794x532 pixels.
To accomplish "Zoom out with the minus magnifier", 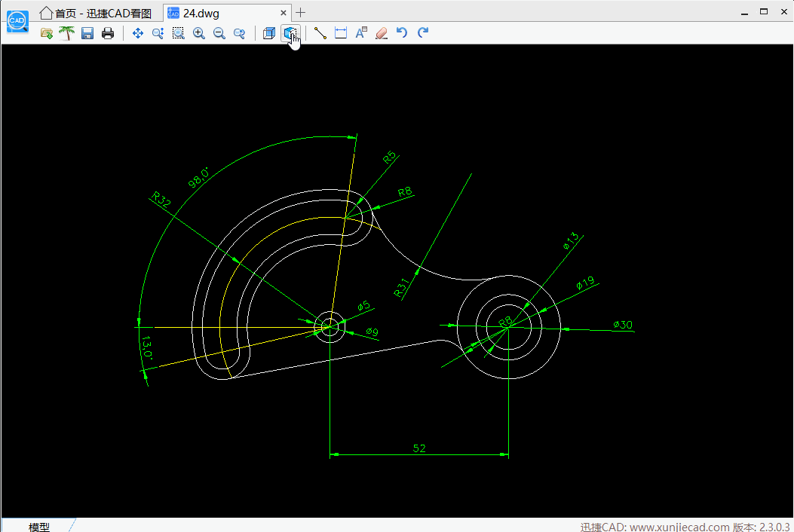I will tap(219, 33).
